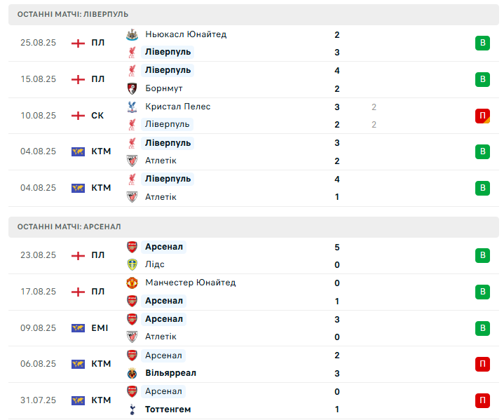Open Ньюкасл Юнайтед team link
Screen dimensions: 504x420
click(186, 34)
